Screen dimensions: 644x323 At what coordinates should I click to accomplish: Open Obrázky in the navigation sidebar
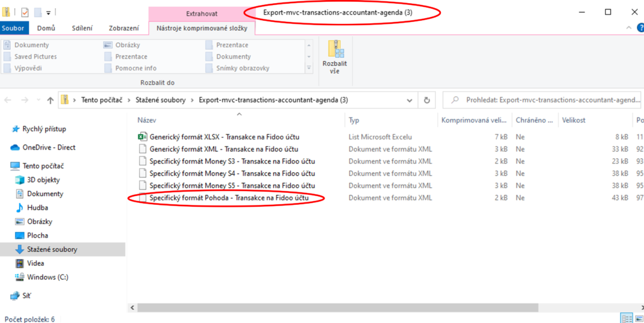[x=40, y=222]
